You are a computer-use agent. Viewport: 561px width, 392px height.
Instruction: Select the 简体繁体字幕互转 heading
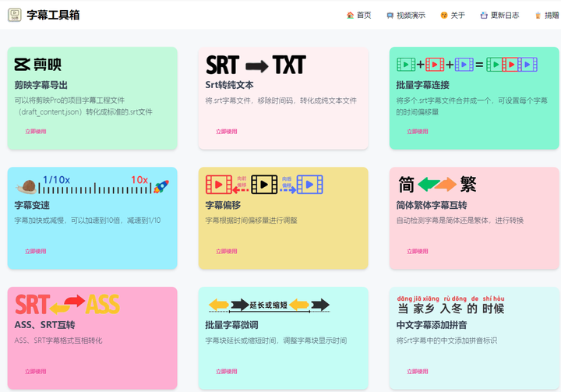coord(432,205)
